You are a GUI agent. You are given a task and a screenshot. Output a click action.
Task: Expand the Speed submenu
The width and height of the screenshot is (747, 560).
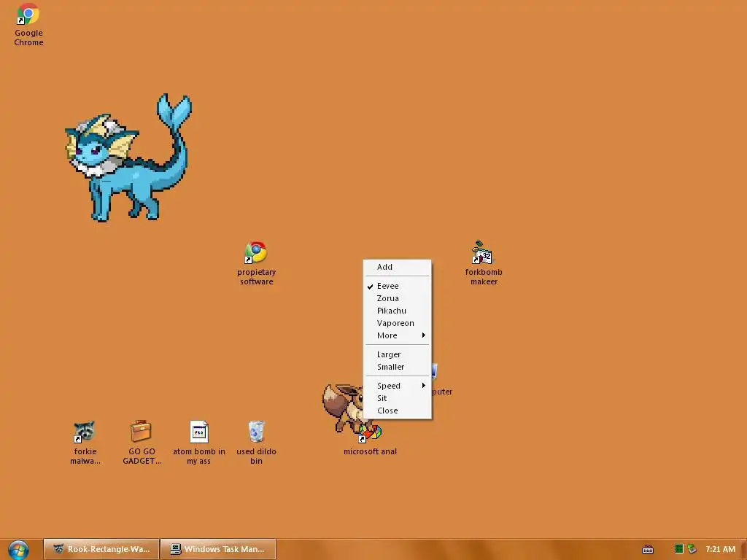pos(398,386)
